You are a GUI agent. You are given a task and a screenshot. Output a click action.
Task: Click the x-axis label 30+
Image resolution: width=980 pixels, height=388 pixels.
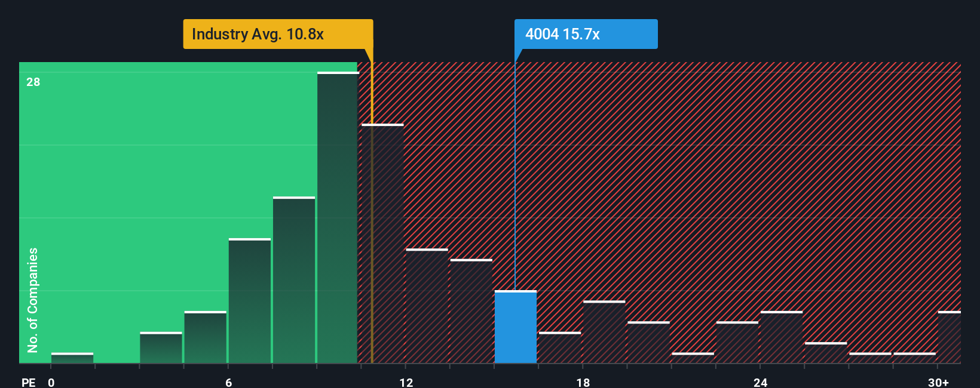click(x=938, y=382)
